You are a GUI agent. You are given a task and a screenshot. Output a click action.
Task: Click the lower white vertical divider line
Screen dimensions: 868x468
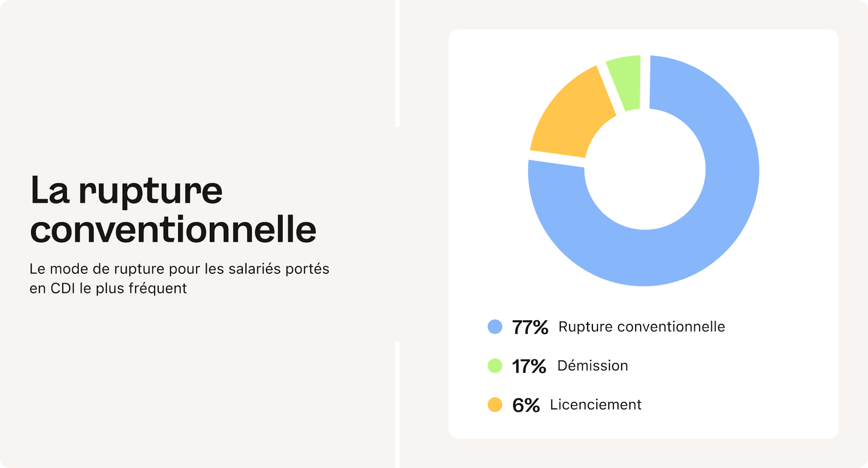(397, 404)
